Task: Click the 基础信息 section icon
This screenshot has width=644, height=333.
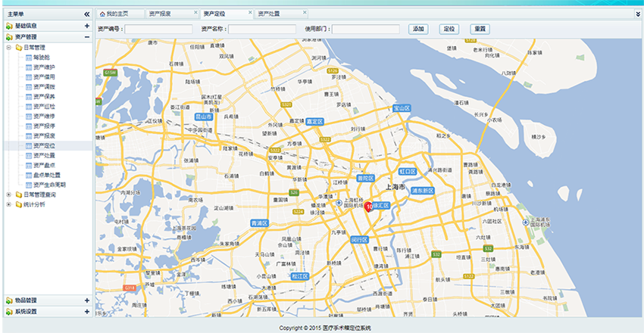Action: [x=9, y=26]
